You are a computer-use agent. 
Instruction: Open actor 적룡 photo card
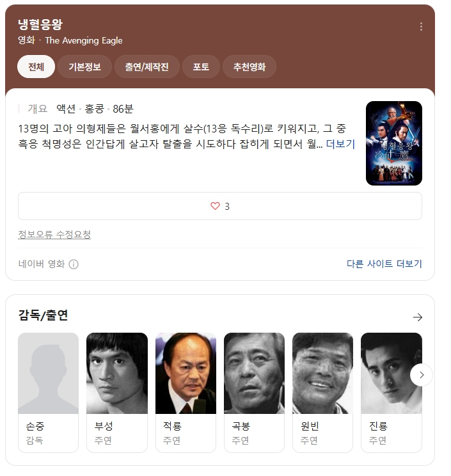(186, 393)
